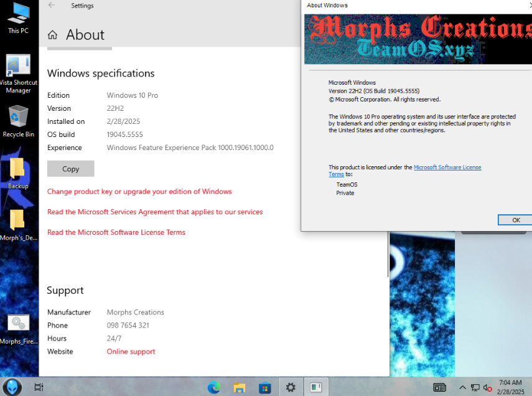Click the muted volume tray icon
Image resolution: width=532 pixels, height=396 pixels.
pos(488,387)
